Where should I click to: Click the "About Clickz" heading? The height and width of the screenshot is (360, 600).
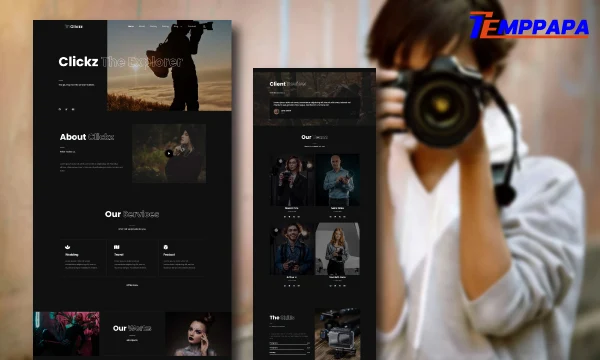(86, 137)
